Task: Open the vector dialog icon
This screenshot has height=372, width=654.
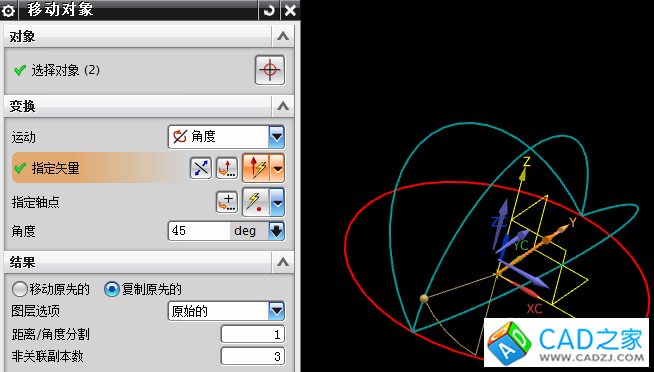Action: click(226, 168)
